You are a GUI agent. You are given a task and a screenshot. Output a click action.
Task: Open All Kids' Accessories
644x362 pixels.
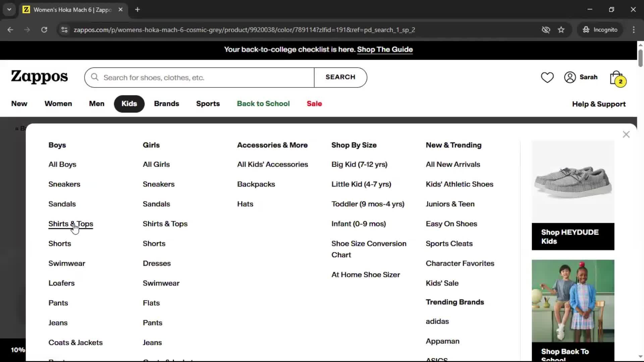[x=272, y=165]
